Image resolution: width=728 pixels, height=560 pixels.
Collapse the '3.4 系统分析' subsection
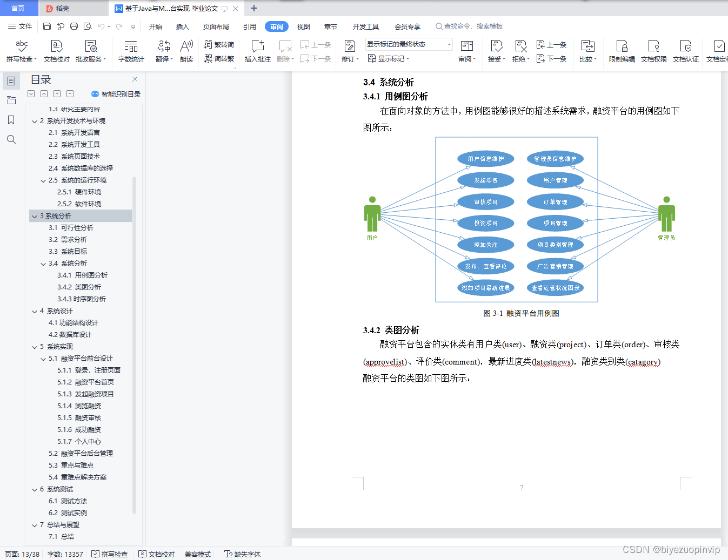43,264
